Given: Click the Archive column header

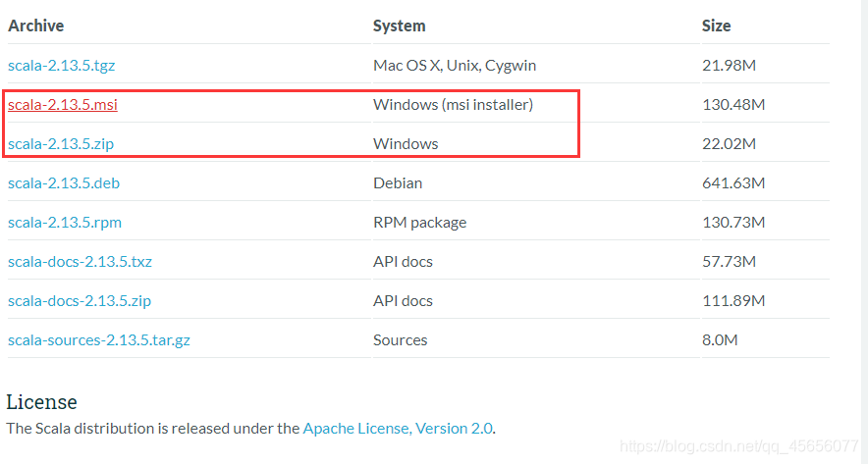Looking at the screenshot, I should point(36,26).
